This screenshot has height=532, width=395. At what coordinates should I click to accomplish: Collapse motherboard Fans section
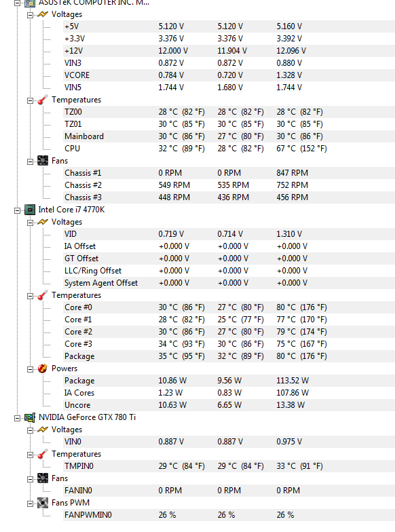[x=30, y=161]
